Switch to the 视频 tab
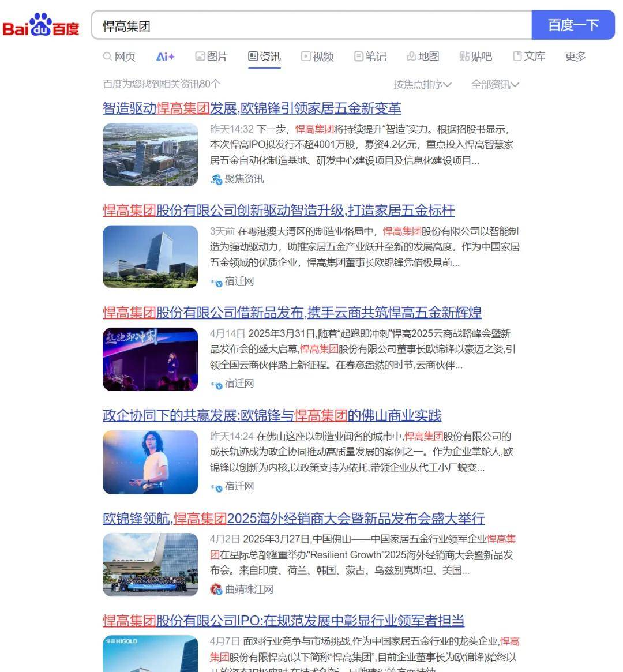The image size is (623, 672). (x=317, y=57)
